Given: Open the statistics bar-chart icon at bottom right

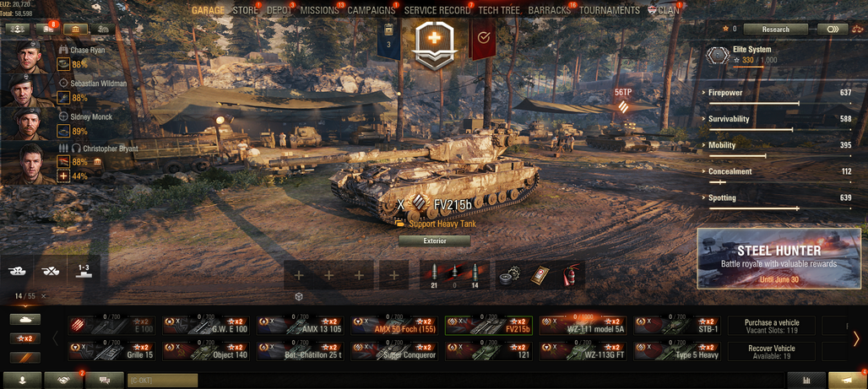Looking at the screenshot, I should click(806, 381).
